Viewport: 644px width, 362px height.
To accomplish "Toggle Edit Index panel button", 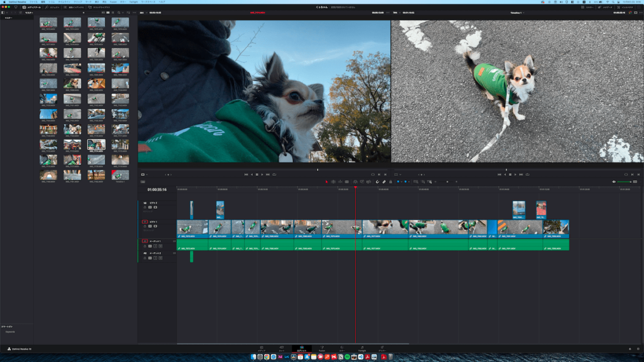I will point(74,8).
